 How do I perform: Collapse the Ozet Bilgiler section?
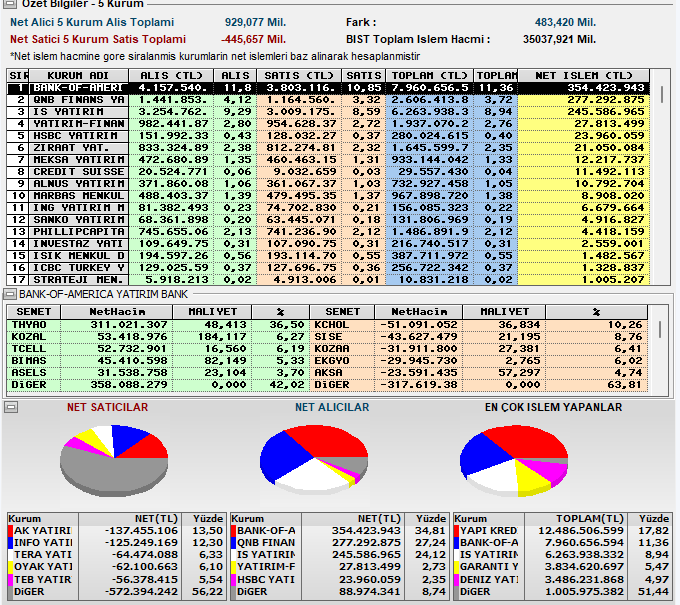tap(10, 4)
